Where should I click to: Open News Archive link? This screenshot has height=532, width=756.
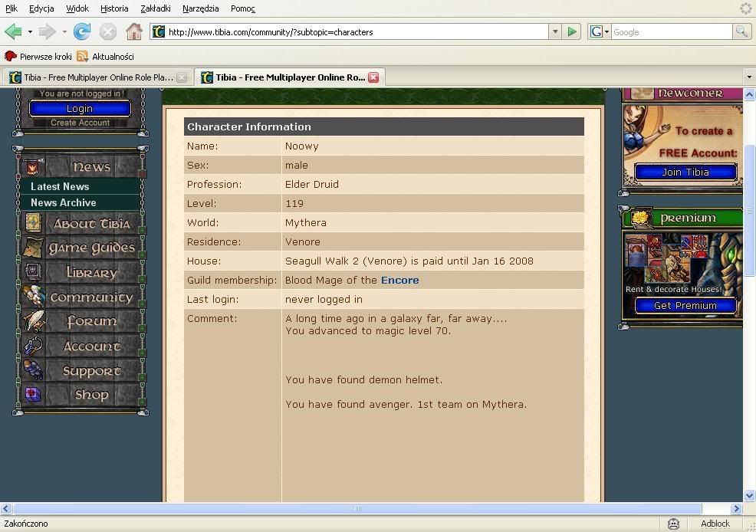(63, 202)
